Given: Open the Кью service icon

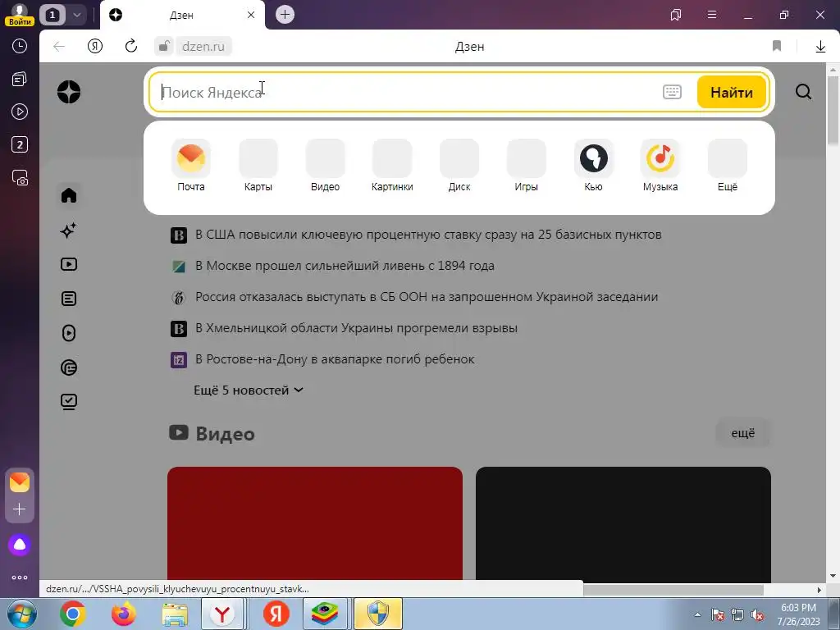Looking at the screenshot, I should tap(593, 158).
